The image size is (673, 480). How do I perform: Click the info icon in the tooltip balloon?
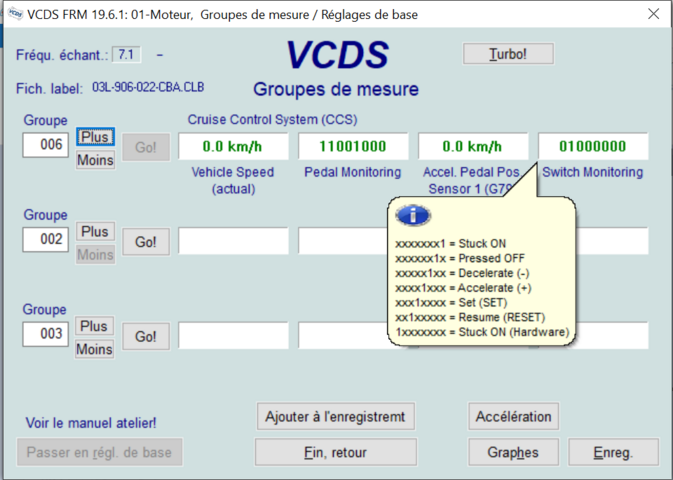pyautogui.click(x=413, y=216)
